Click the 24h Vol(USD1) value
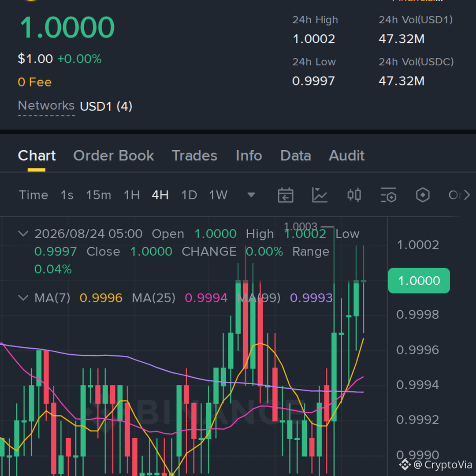Viewport: 476px width, 476px height. click(402, 39)
